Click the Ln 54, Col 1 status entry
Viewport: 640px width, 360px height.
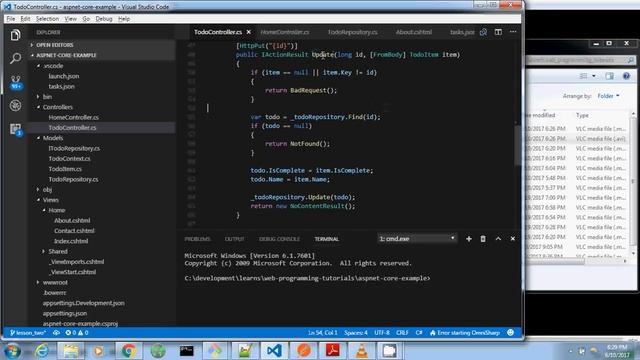coord(322,333)
